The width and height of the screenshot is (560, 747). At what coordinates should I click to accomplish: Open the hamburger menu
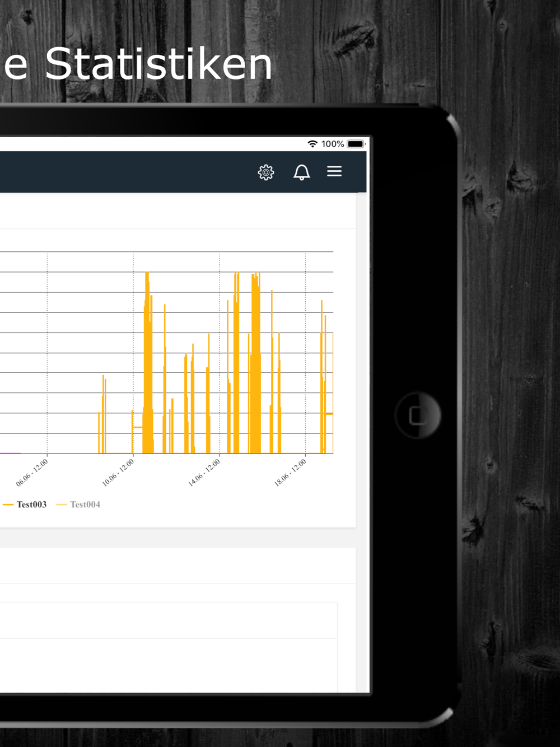[334, 171]
